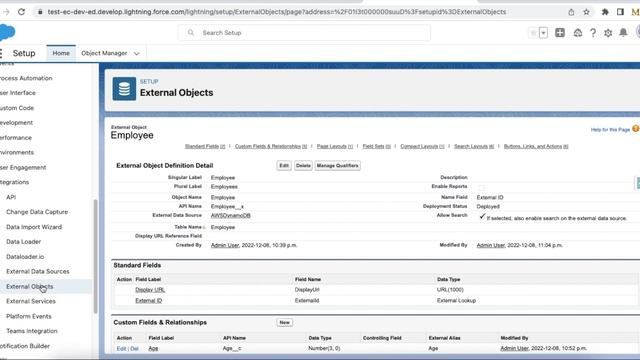Jump to Search Layouts link
Screen dimensions: 640x360
(474, 146)
